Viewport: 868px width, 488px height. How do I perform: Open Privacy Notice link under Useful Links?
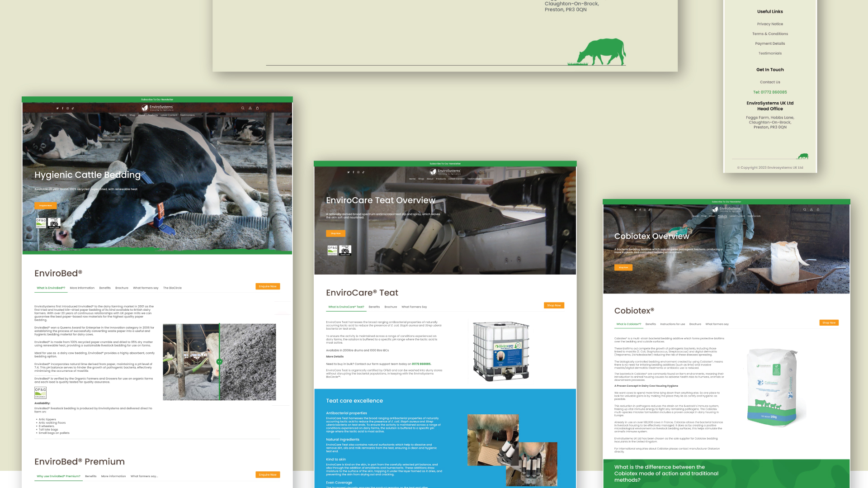[770, 24]
